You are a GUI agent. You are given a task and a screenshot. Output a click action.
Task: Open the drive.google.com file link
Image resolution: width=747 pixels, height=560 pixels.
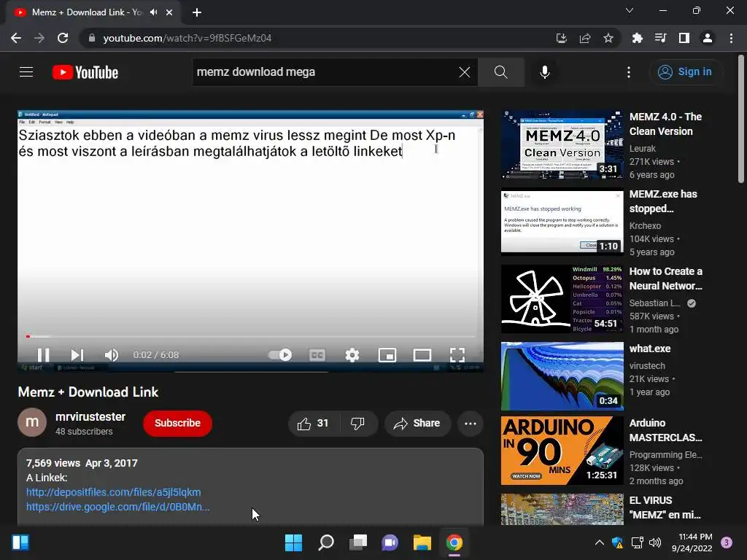[117, 507]
